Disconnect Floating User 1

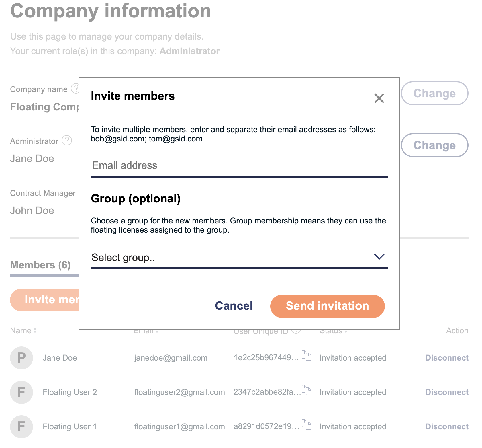coord(446,426)
